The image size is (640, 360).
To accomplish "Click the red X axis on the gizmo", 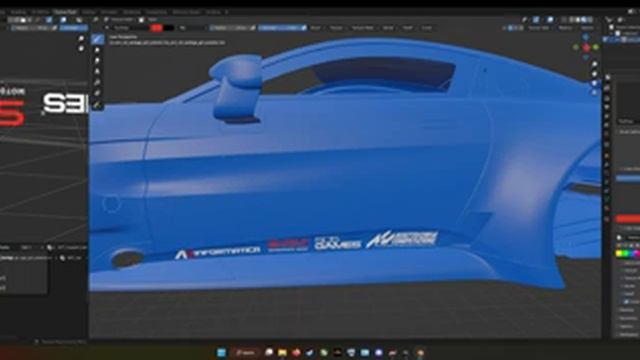I will [x=587, y=48].
